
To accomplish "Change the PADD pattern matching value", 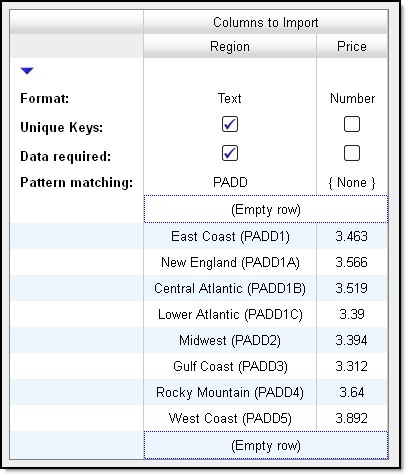I will [230, 182].
